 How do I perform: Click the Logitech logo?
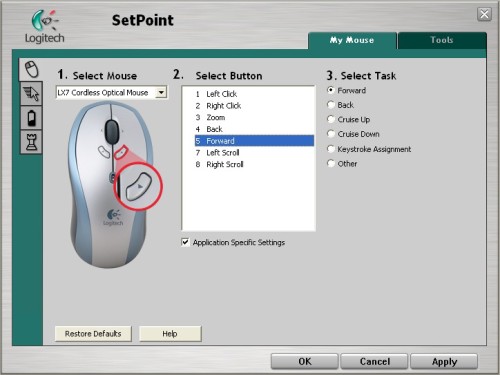45,27
